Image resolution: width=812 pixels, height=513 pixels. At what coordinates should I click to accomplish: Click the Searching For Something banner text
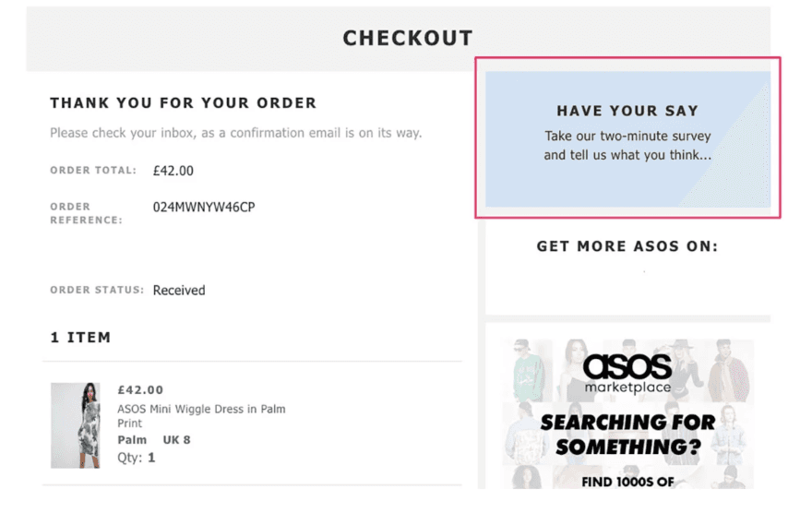click(627, 435)
